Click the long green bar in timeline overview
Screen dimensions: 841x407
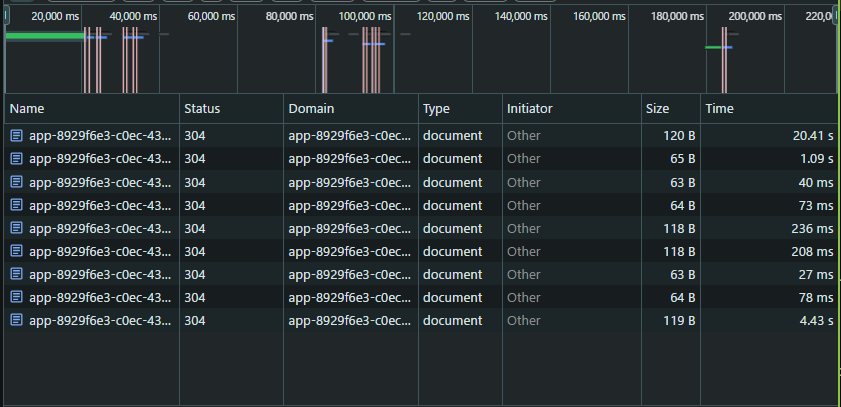pyautogui.click(x=45, y=36)
